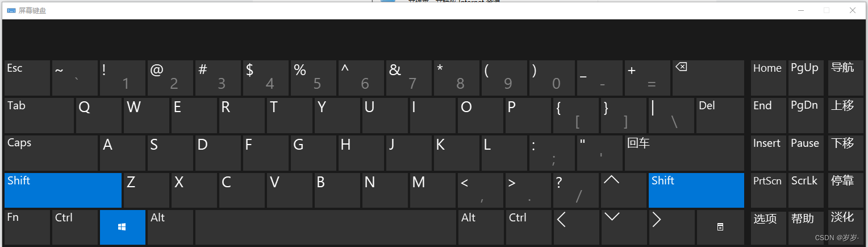Activate the 淡化 fade key
The height and width of the screenshot is (247, 868).
point(845,227)
